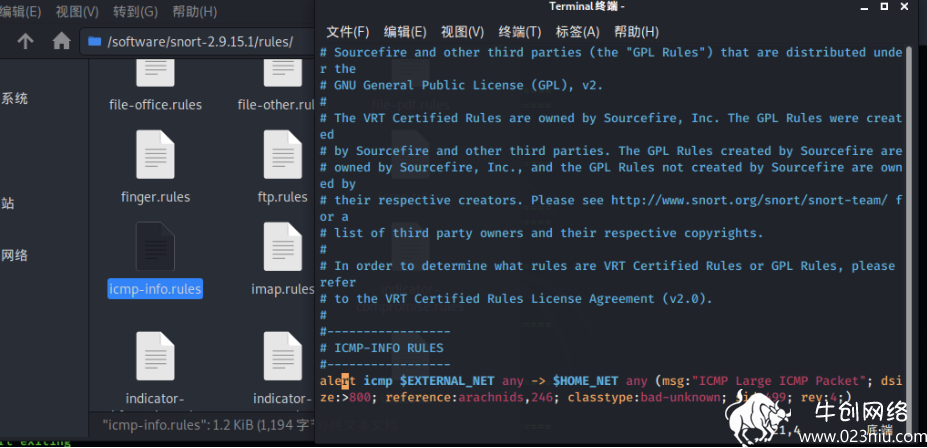Go up one folder in file manager
Screen dimensions: 927x448
click(x=25, y=41)
